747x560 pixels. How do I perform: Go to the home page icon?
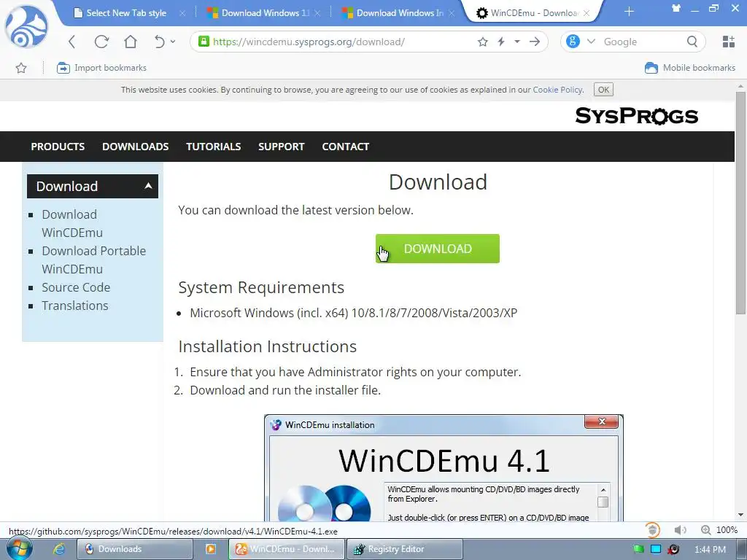(130, 42)
